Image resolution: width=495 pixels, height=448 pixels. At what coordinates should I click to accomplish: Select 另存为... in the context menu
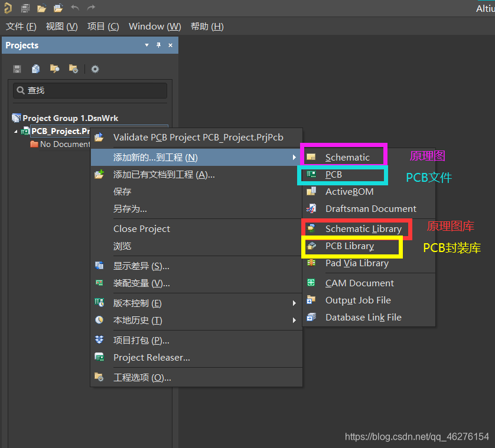(197, 208)
